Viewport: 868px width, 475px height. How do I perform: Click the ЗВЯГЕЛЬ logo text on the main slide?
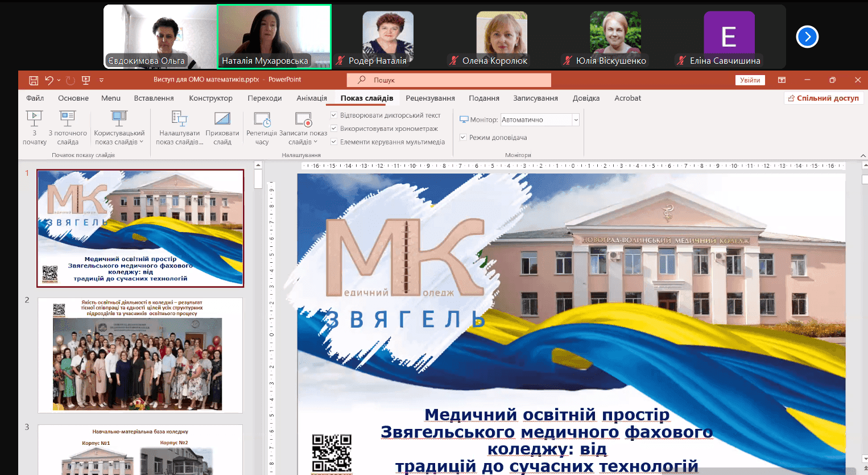pos(406,320)
